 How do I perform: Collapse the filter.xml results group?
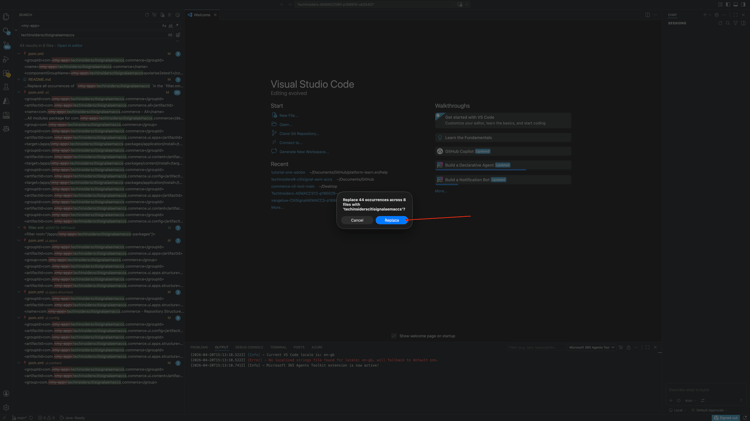[x=19, y=228]
